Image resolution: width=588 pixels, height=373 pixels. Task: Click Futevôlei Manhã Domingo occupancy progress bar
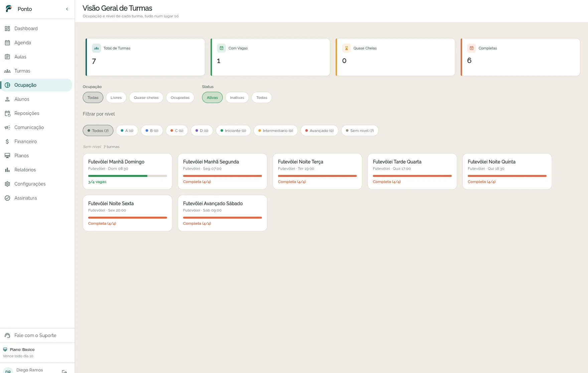click(128, 176)
